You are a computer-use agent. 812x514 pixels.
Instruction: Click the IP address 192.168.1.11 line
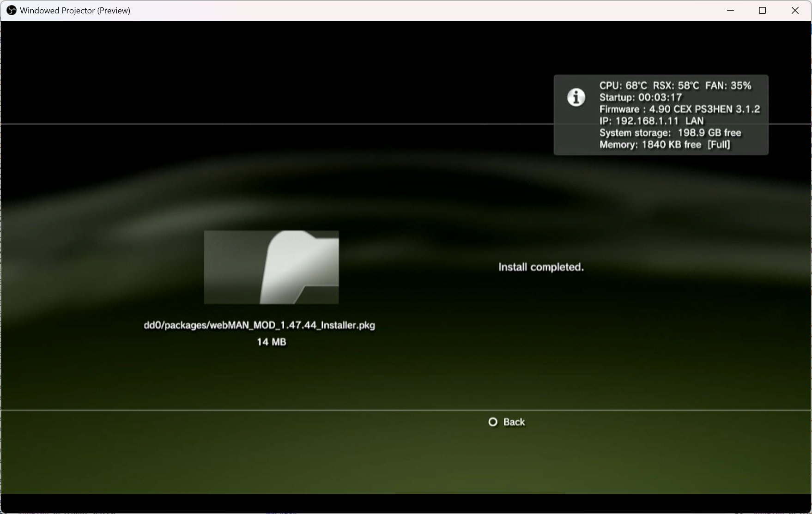(651, 121)
